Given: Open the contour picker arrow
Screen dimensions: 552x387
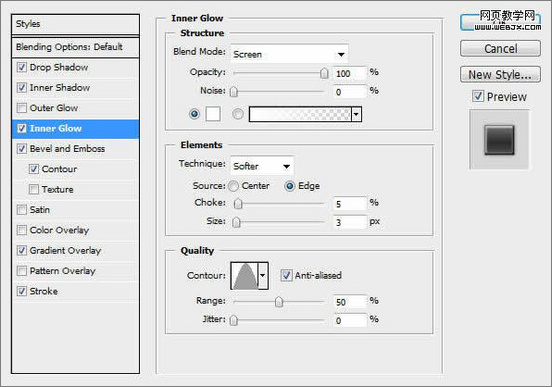Looking at the screenshot, I should (263, 276).
